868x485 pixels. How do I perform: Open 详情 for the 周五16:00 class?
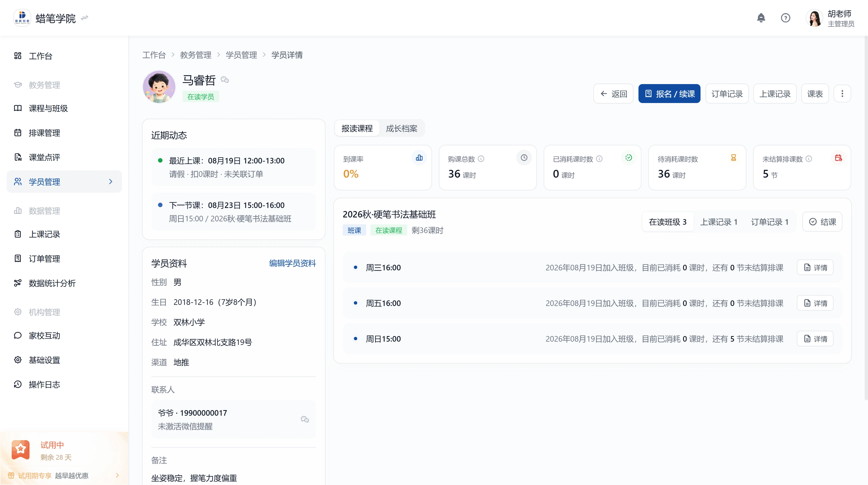click(815, 303)
